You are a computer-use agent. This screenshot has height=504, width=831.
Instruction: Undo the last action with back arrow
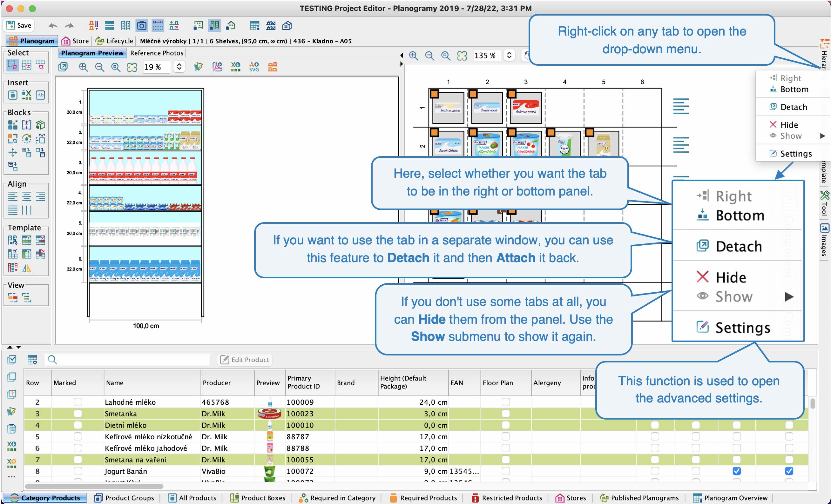[x=53, y=25]
